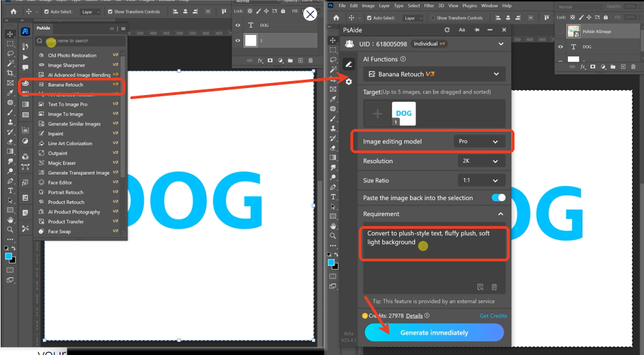Enable Show Transform Controls checkbox in right window

point(433,18)
